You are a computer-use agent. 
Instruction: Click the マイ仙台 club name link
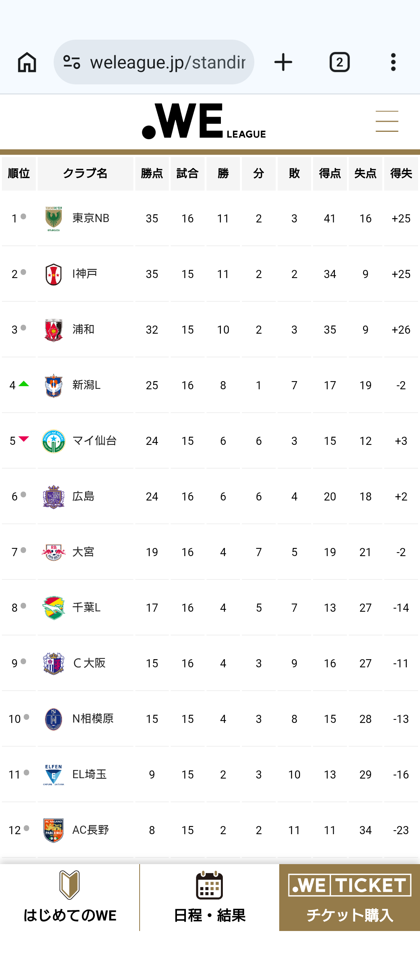click(x=94, y=441)
